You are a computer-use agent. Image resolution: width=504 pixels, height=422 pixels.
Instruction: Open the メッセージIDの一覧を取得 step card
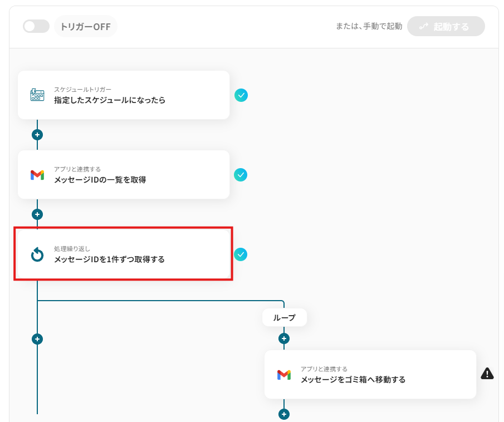(124, 174)
